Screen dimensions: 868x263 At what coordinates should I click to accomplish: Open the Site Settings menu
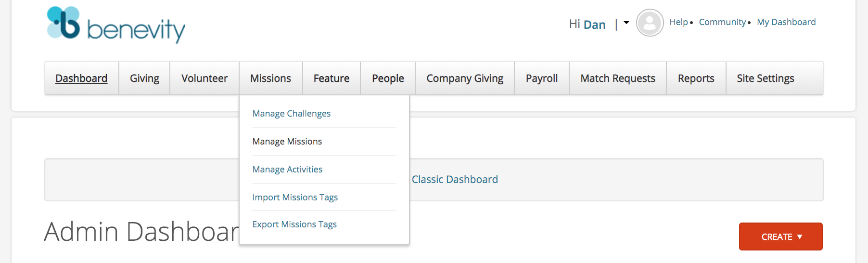point(766,78)
